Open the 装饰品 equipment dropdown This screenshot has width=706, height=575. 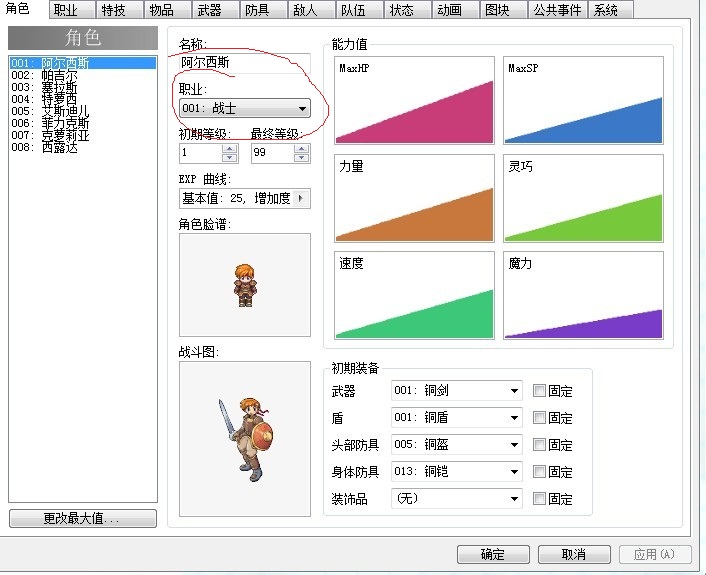[457, 499]
